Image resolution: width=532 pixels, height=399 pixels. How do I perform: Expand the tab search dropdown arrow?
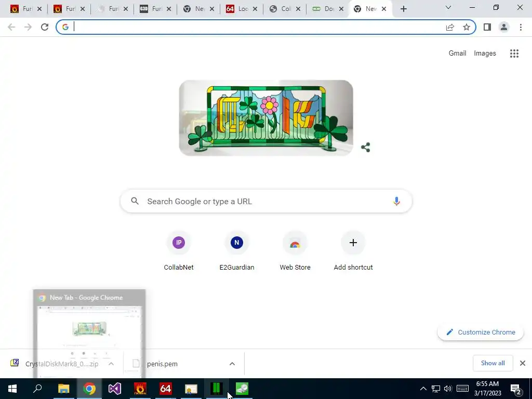pos(448,7)
